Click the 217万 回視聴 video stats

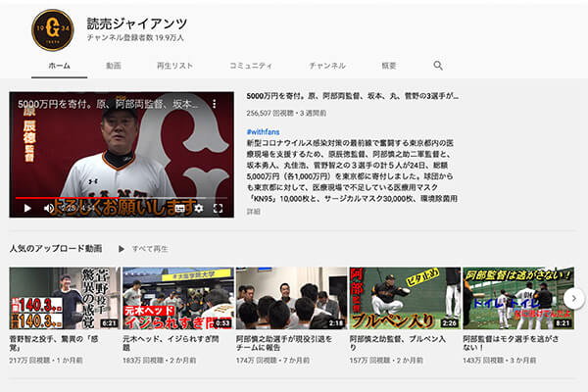coord(46,361)
